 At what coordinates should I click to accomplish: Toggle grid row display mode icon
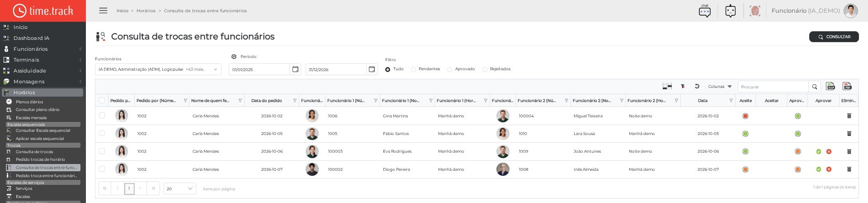point(667,87)
